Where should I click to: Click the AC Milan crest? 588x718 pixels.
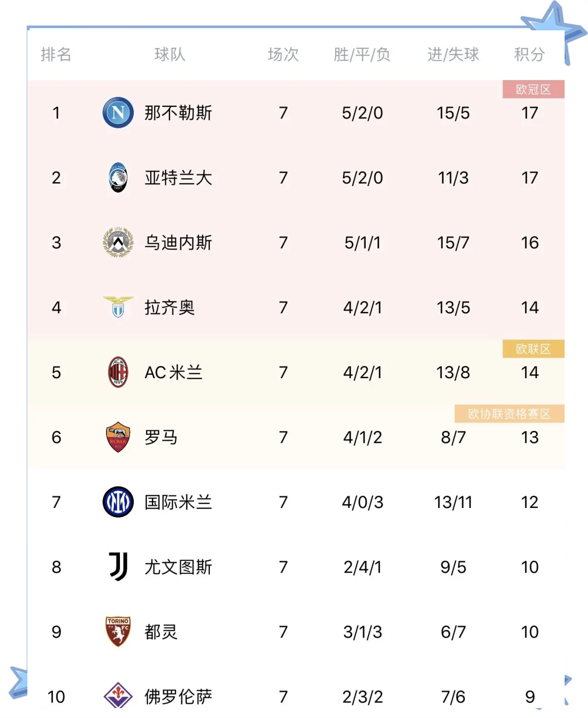(118, 372)
